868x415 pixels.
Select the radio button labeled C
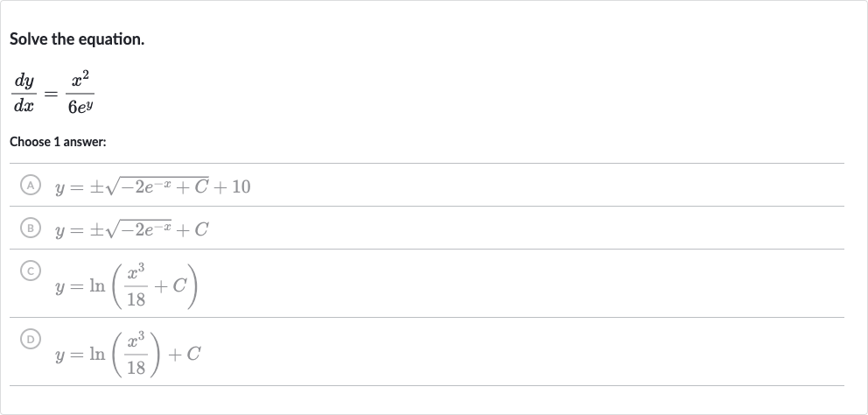coord(31,271)
